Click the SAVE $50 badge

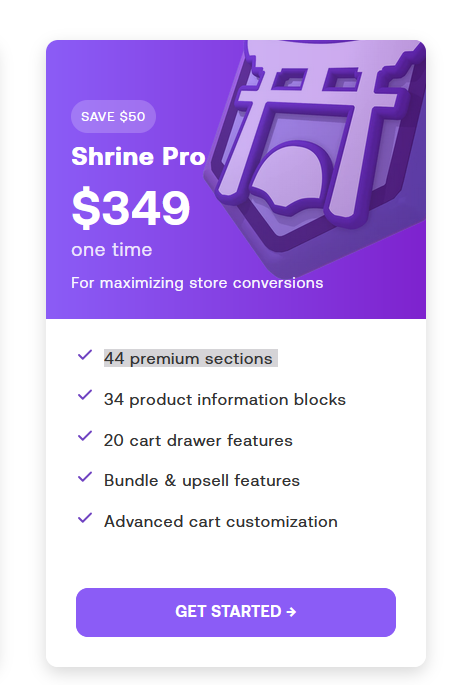pyautogui.click(x=113, y=117)
